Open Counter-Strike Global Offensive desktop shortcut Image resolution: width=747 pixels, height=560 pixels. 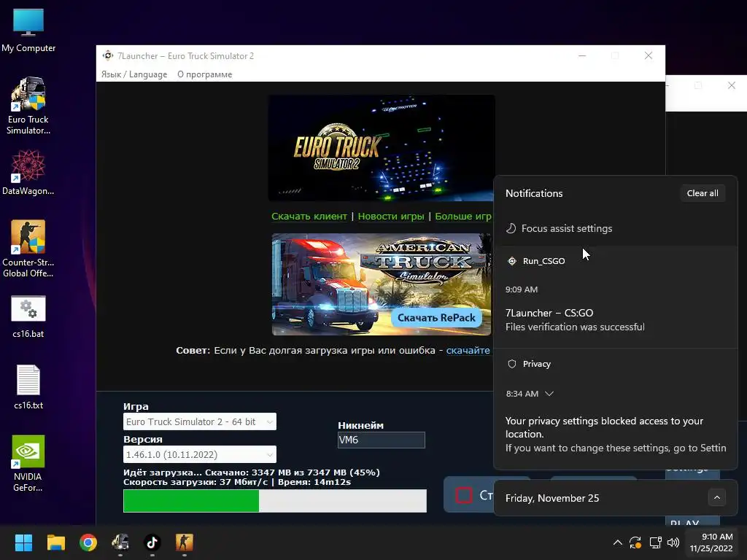click(28, 249)
